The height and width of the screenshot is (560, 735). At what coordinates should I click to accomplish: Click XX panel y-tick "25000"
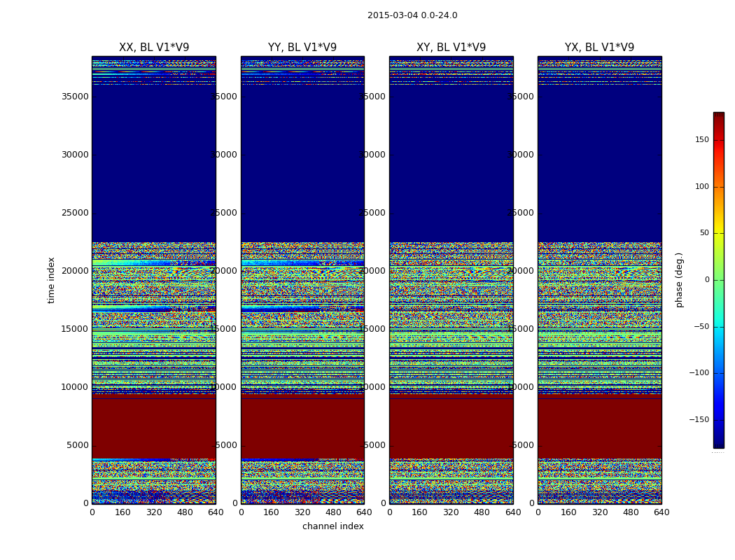(x=75, y=213)
